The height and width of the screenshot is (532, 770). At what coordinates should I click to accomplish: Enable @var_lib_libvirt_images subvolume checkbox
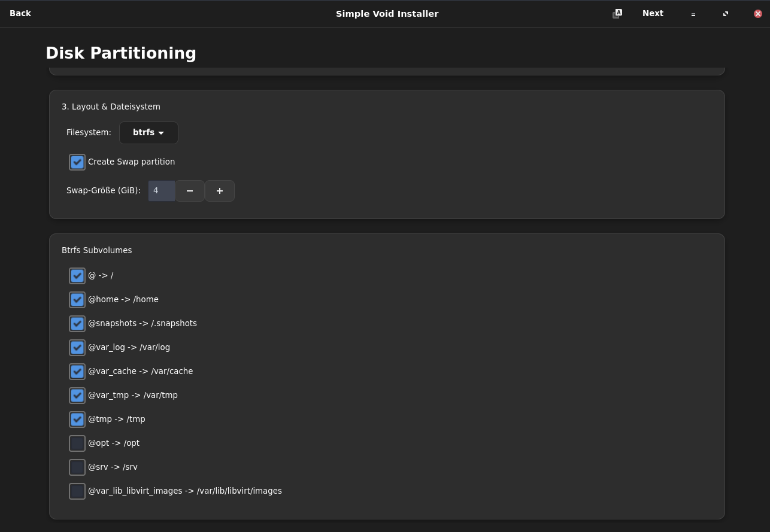pyautogui.click(x=77, y=491)
